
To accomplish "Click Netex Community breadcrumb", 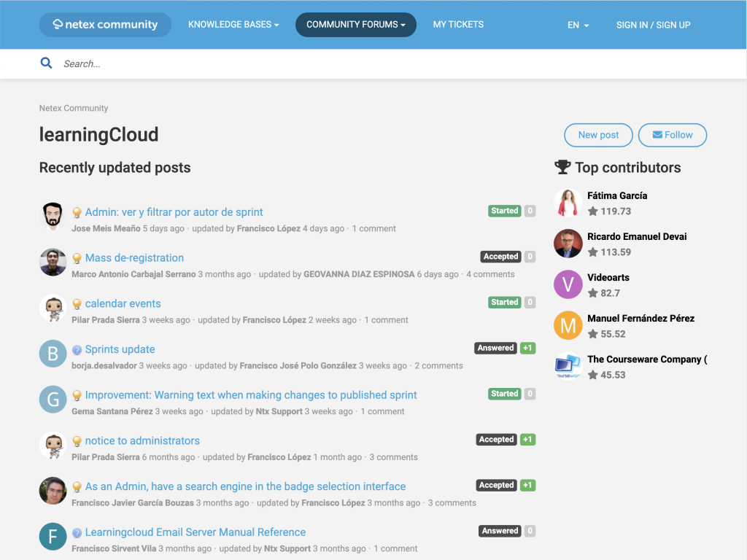I will click(x=74, y=108).
